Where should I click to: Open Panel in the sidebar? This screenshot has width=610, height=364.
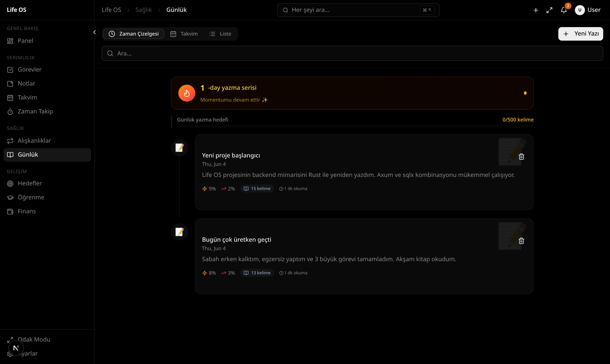click(47, 41)
